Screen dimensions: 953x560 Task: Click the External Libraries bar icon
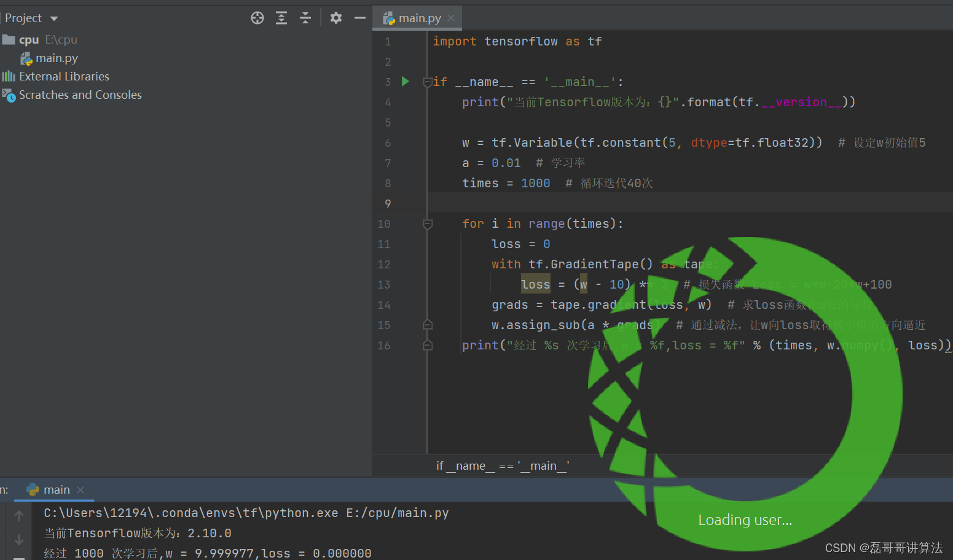pos(9,76)
